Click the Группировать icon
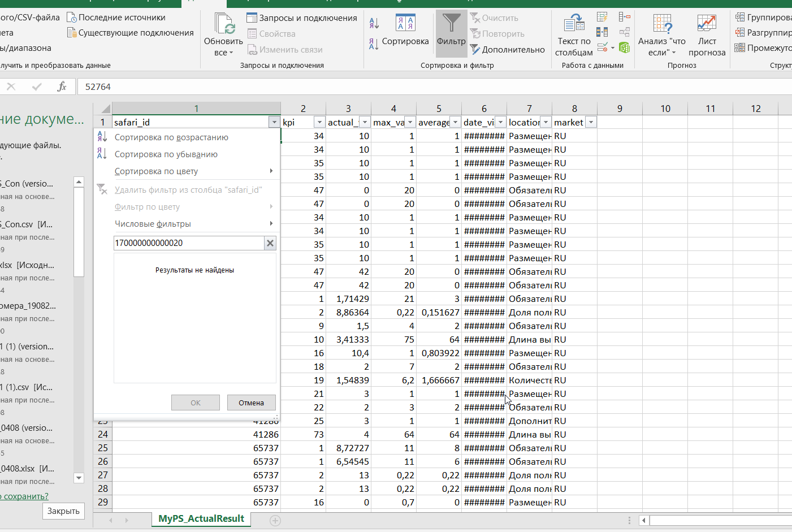 (740, 17)
